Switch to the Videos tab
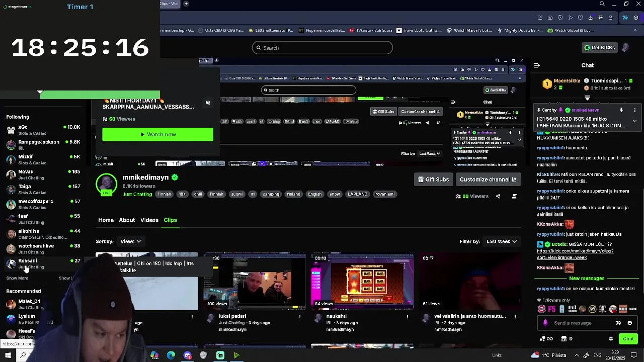The height and width of the screenshot is (362, 644). pyautogui.click(x=149, y=220)
